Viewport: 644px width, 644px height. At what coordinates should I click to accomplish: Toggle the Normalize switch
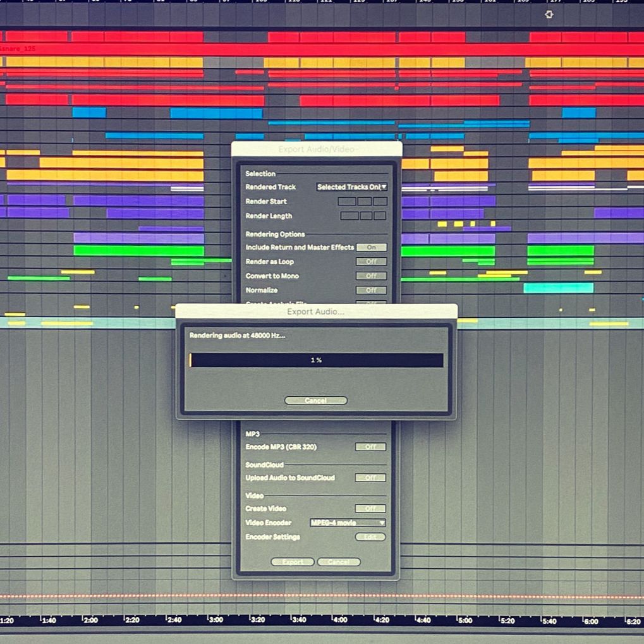point(371,290)
